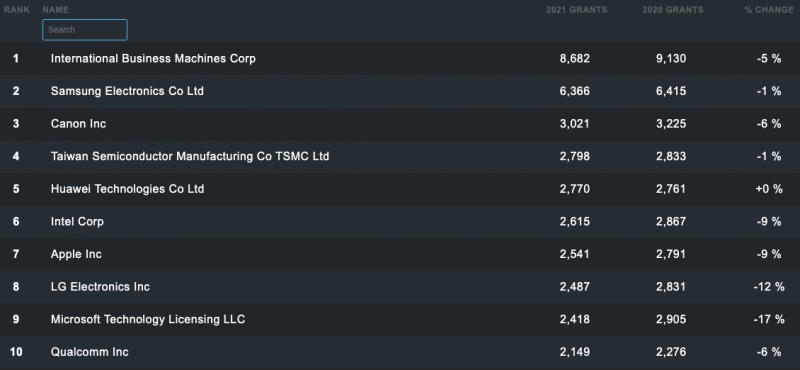The image size is (800, 370).
Task: Click the Search input under NAME
Action: [85, 30]
